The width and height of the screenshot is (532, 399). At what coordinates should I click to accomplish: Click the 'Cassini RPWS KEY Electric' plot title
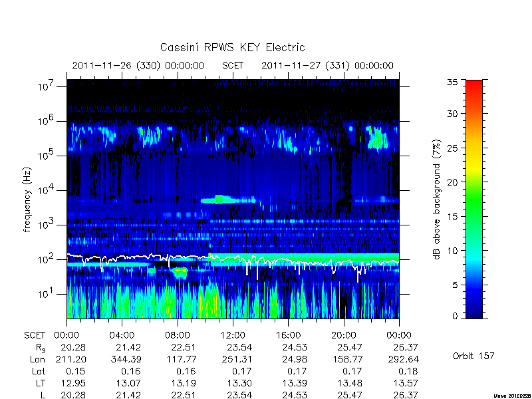232,47
